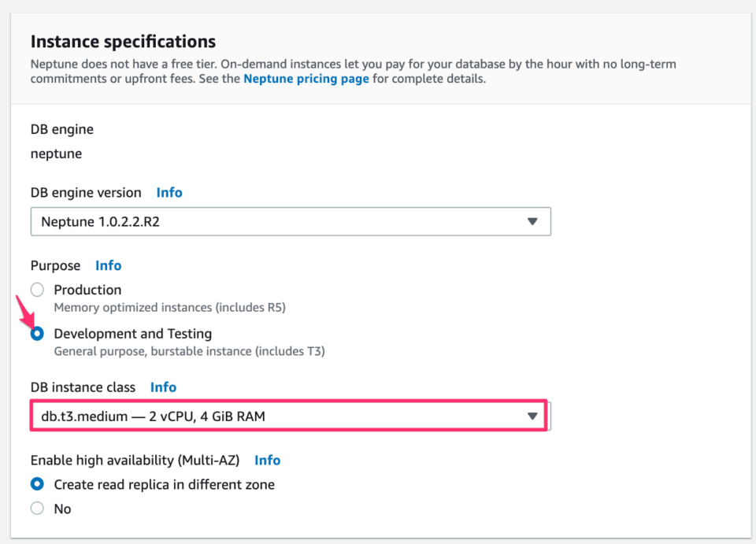Click the Memory optimized instances description

pyautogui.click(x=170, y=307)
